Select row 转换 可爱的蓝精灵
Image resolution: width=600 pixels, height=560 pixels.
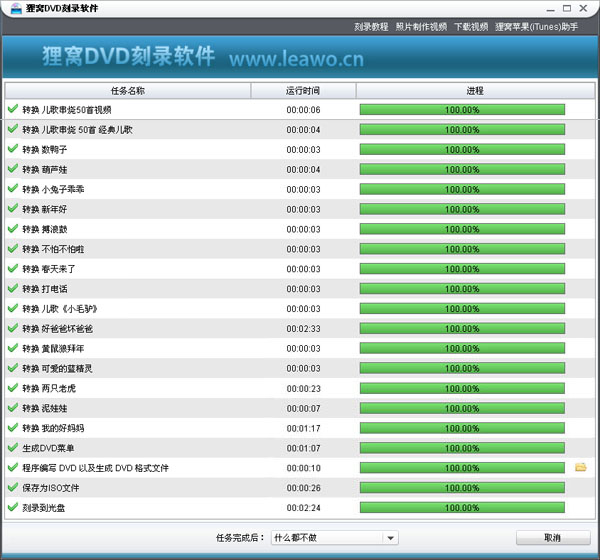coord(300,369)
